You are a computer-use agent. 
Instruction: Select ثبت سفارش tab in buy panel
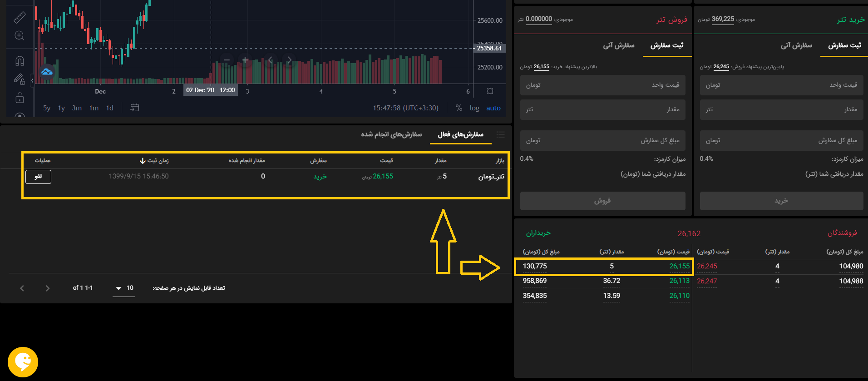point(844,45)
